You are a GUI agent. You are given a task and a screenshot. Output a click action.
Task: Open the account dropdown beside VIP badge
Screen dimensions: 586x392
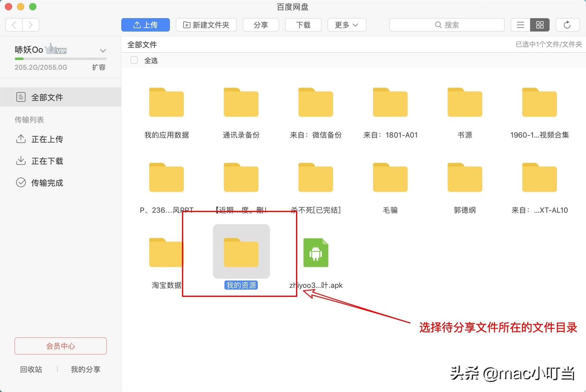click(x=103, y=51)
